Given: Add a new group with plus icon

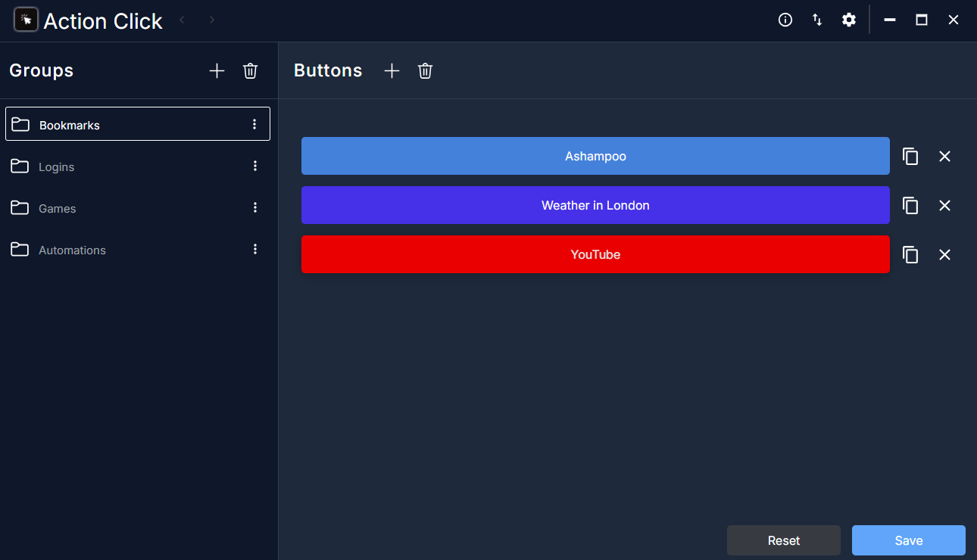Looking at the screenshot, I should [217, 71].
